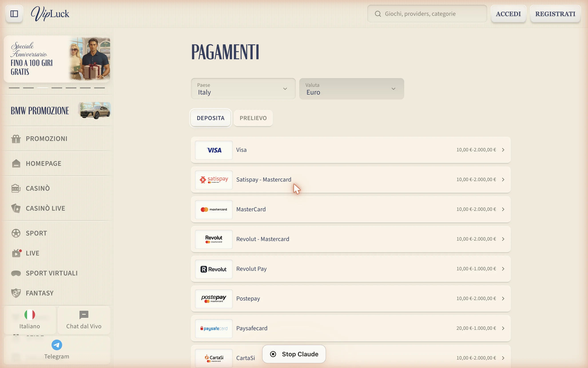588x368 pixels.
Task: Click the Stop Claude record icon
Action: pyautogui.click(x=273, y=354)
